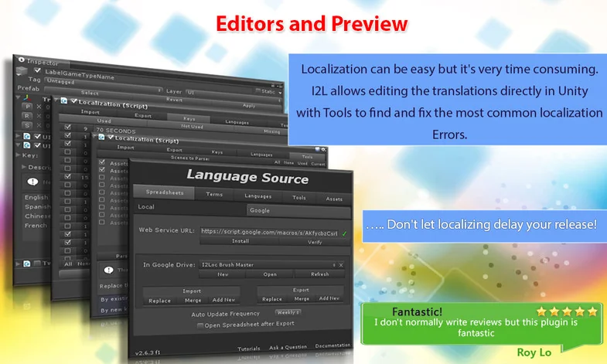Toggle the Localization (Script) checkbox in the Keys window
This screenshot has height=364, width=607.
click(x=73, y=101)
